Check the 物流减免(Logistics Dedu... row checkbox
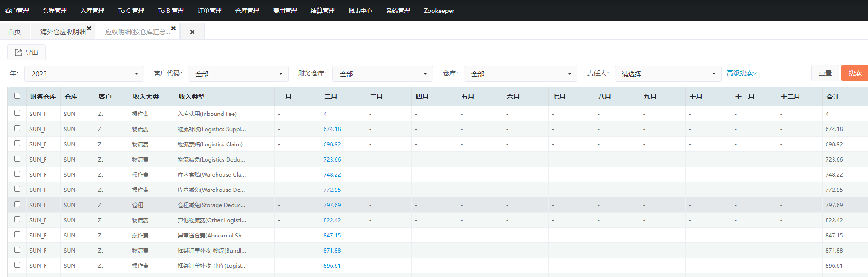This screenshot has height=277, width=868. [x=17, y=159]
